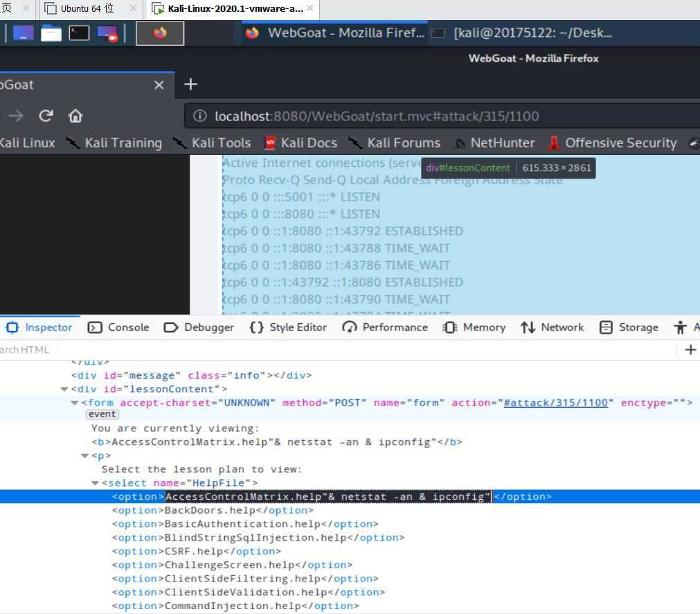Screen dimensions: 700x614
Task: Select the bold AccessControlMatrix b node
Action: click(277, 442)
